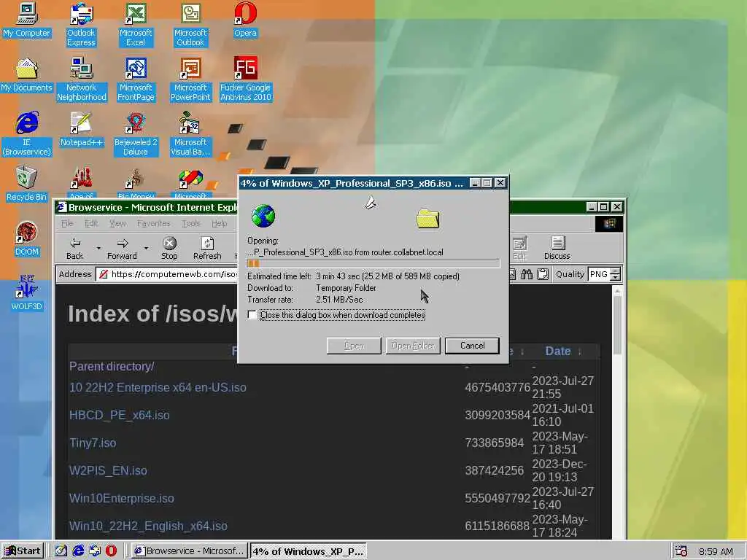747x560 pixels.
Task: Open Quality PNG dropdown selector
Action: pos(616,274)
